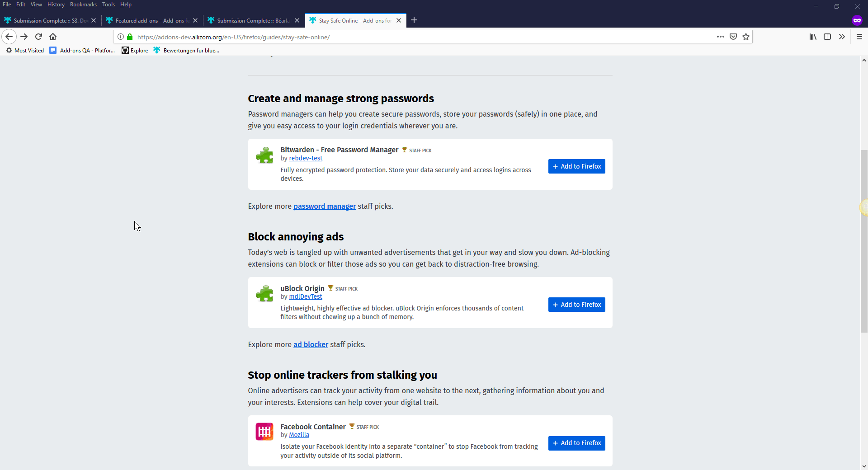Close the Stay Safe Online tab
868x470 pixels.
tap(399, 20)
